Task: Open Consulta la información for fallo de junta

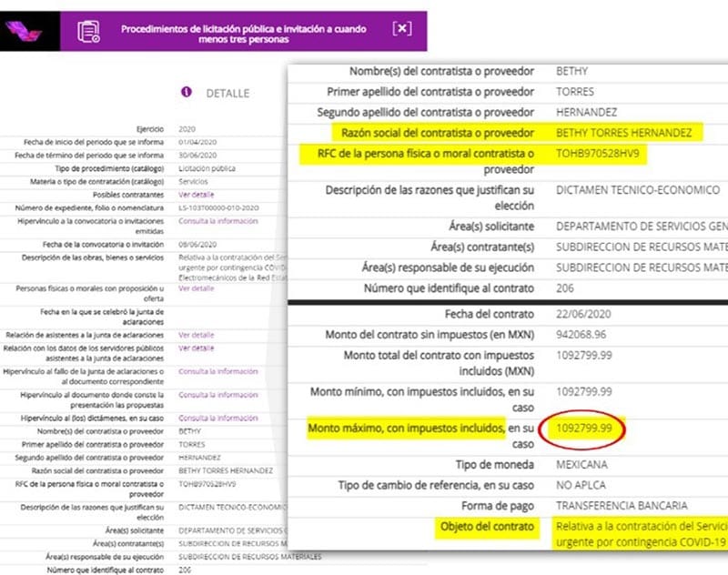Action: click(x=217, y=371)
